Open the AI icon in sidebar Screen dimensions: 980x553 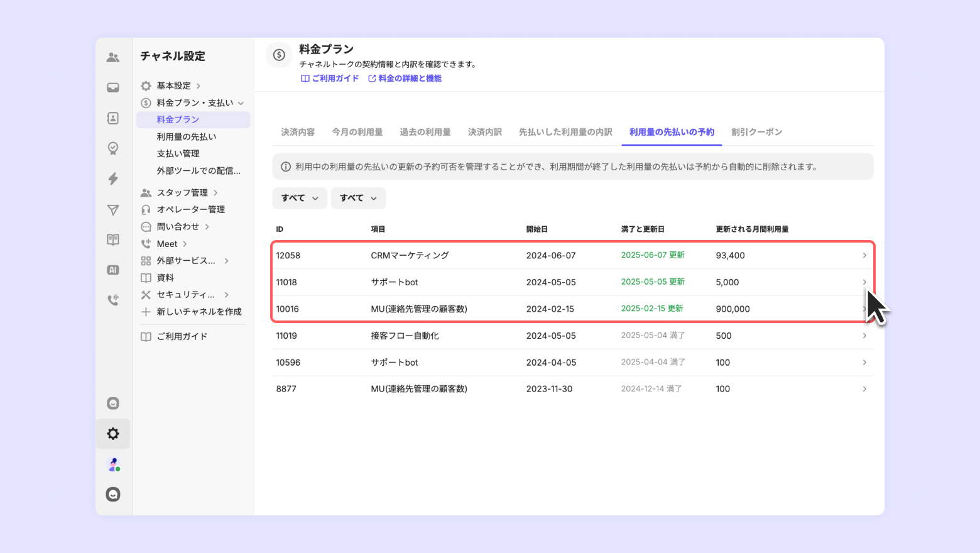113,270
